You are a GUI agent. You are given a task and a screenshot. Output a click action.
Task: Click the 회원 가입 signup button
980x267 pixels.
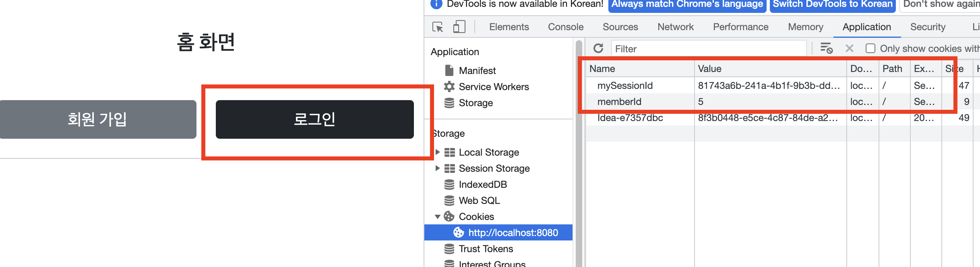pyautogui.click(x=98, y=119)
